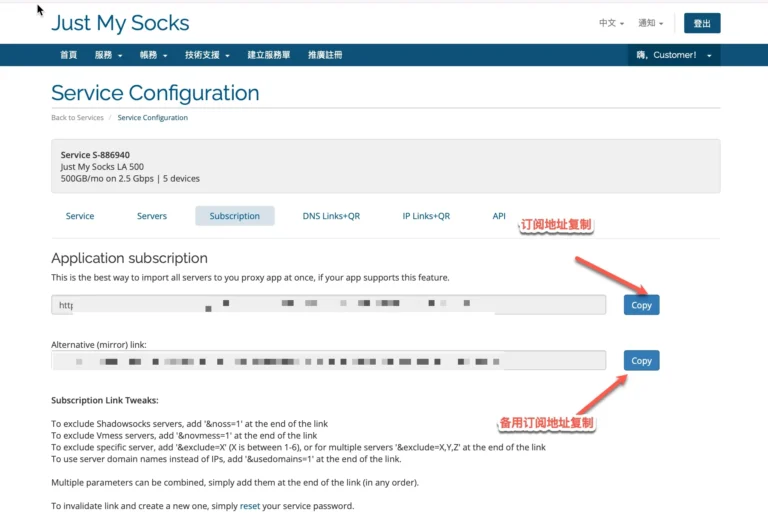Copy the main subscription link
The width and height of the screenshot is (768, 529).
641,305
